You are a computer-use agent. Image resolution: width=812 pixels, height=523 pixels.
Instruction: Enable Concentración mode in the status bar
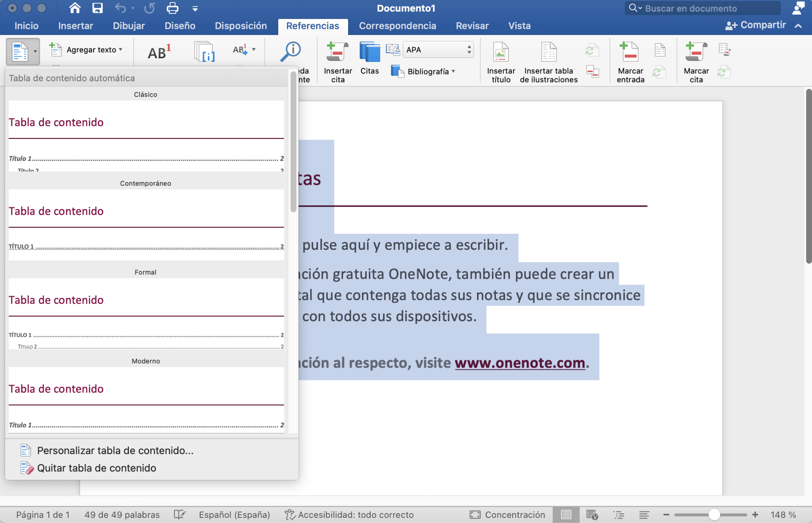point(507,514)
